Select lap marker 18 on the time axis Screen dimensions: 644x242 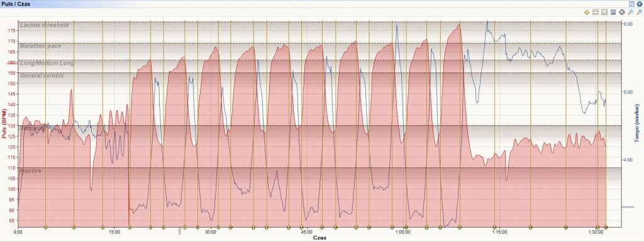(369, 227)
